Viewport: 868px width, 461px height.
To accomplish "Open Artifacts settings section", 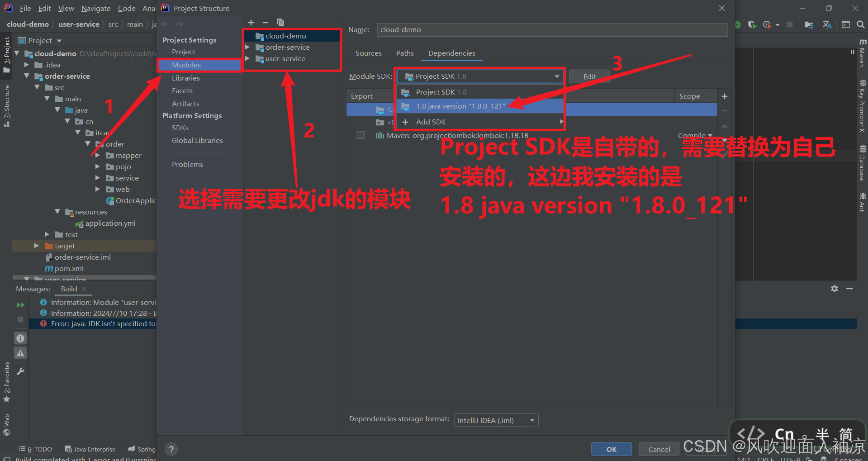I will 185,104.
